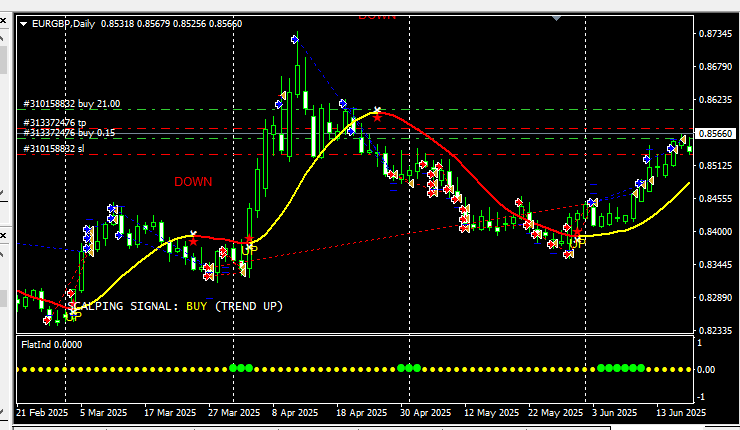The image size is (740, 430).
Task: Click the 5 Mar 2025 date label
Action: click(103, 413)
